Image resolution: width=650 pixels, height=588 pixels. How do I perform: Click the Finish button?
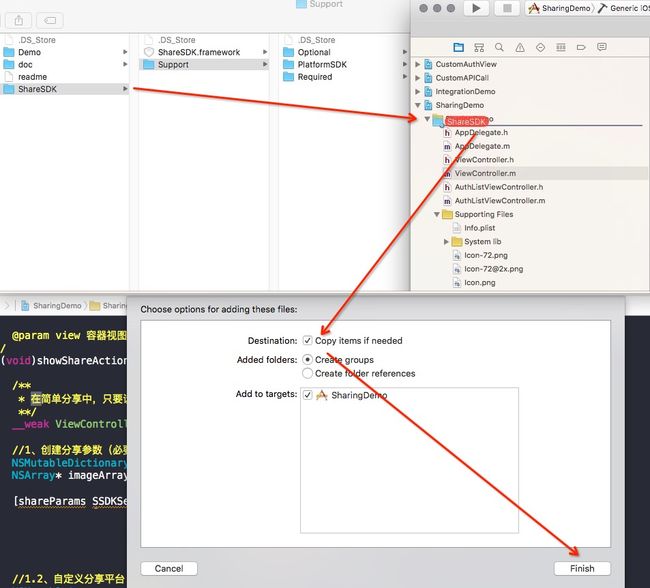point(582,568)
